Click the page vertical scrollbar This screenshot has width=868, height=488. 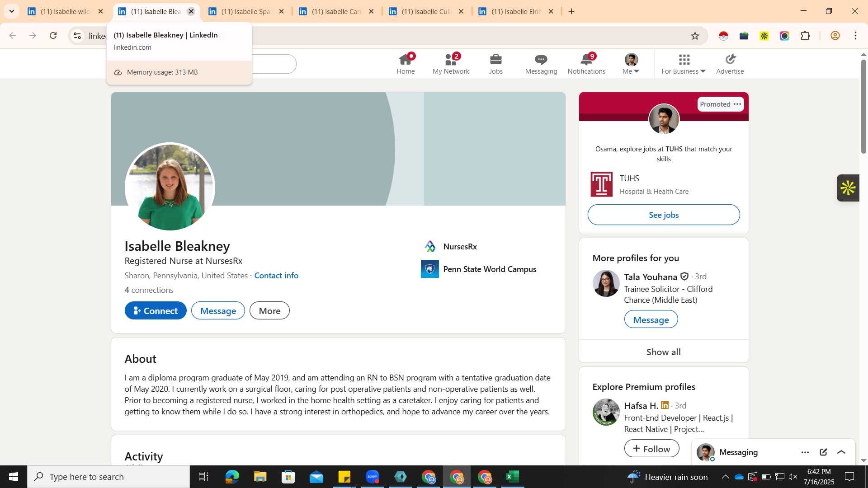pyautogui.click(x=863, y=106)
